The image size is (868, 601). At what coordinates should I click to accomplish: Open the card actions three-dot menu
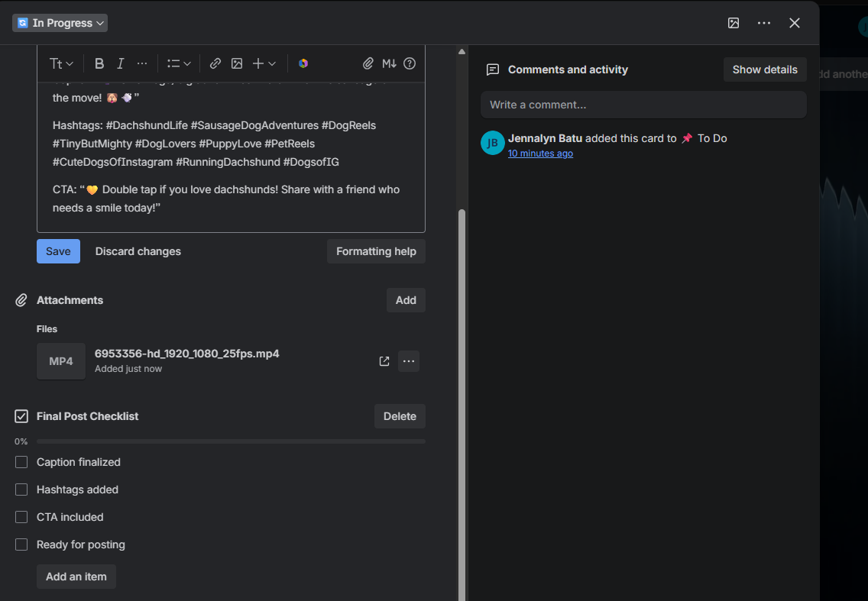point(764,23)
